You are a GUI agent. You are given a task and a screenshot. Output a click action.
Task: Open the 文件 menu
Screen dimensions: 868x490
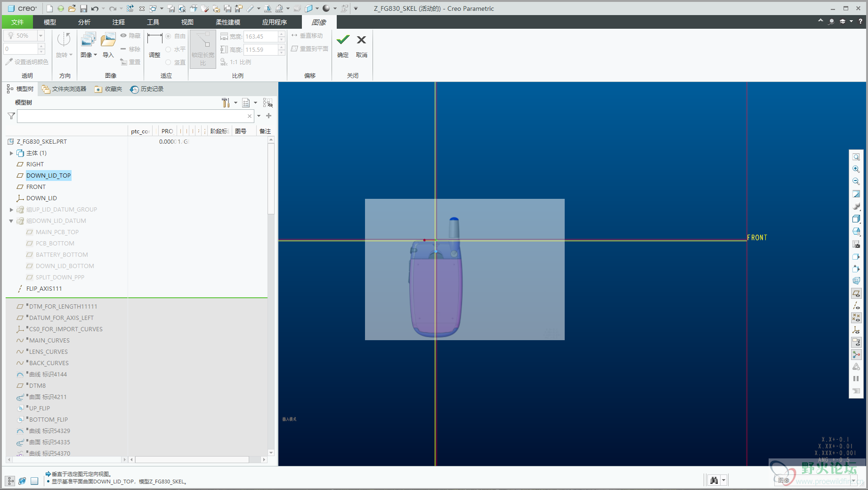[17, 22]
